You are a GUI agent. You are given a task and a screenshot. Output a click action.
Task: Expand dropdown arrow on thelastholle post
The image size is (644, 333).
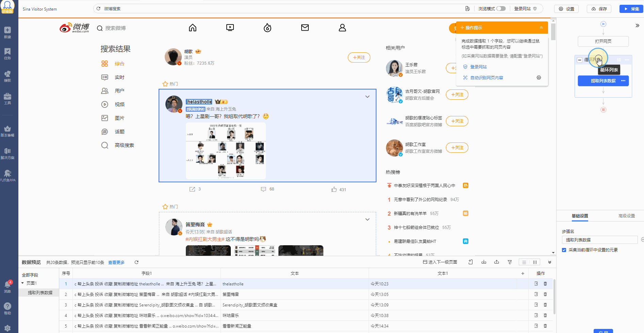pyautogui.click(x=367, y=97)
